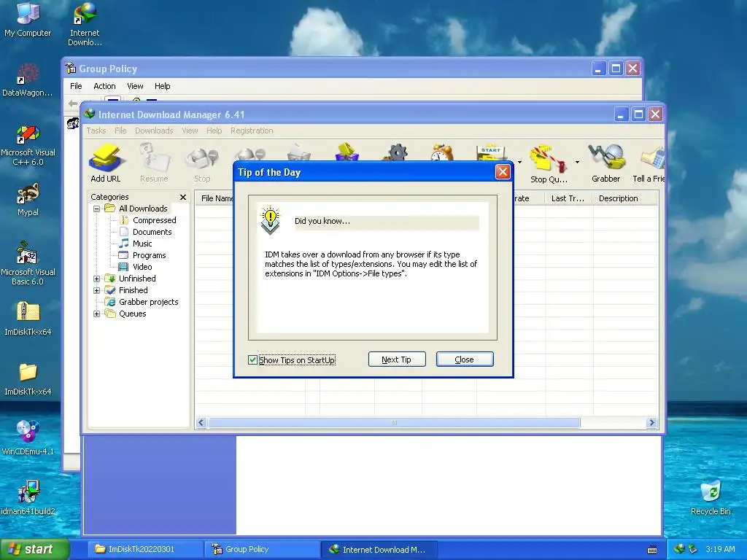Screen dimensions: 747x560
Task: Select Grabber projects in the tree
Action: 148,302
